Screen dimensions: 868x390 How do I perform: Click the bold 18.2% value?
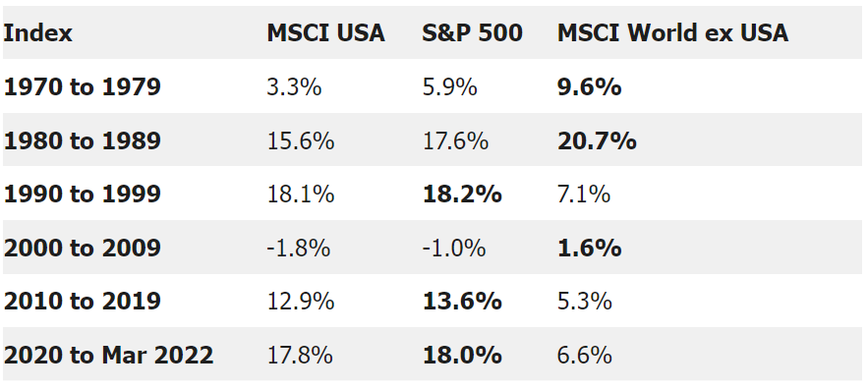[462, 195]
